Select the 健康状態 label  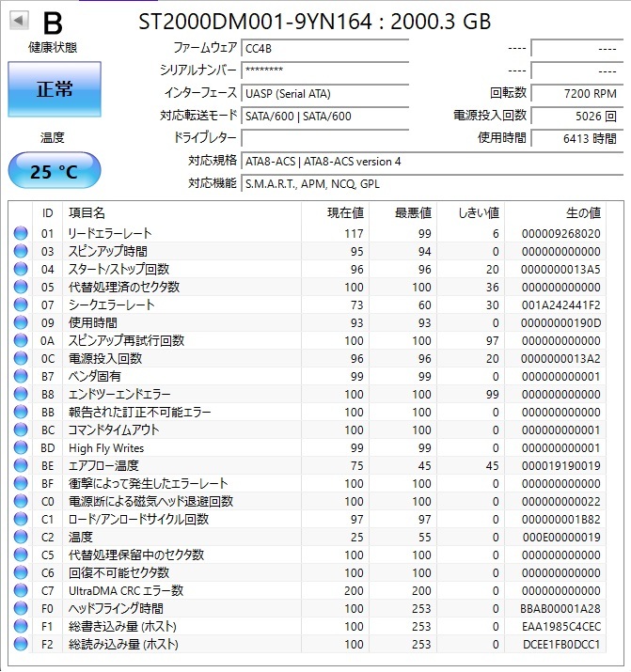coord(53,47)
